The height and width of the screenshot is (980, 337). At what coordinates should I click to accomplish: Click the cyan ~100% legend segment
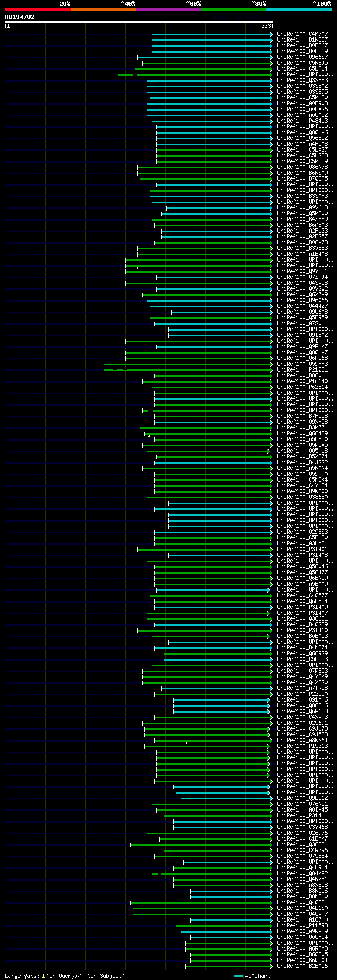pyautogui.click(x=299, y=9)
